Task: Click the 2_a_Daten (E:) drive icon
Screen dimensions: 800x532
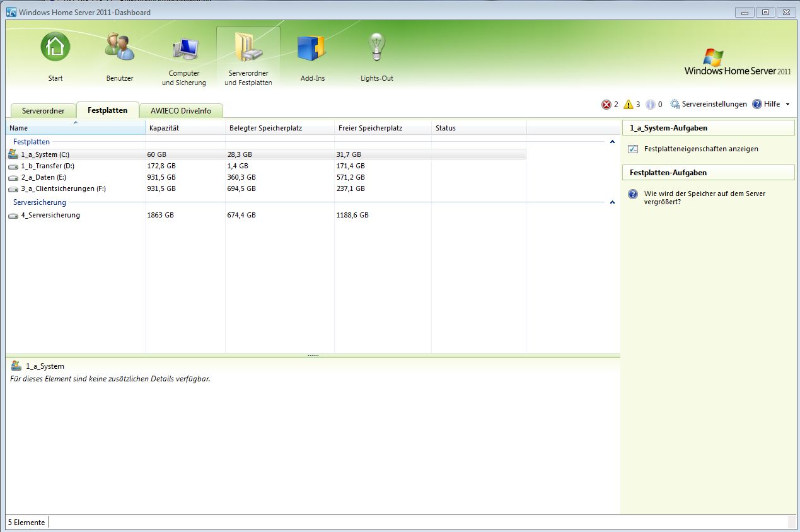Action: coord(13,178)
